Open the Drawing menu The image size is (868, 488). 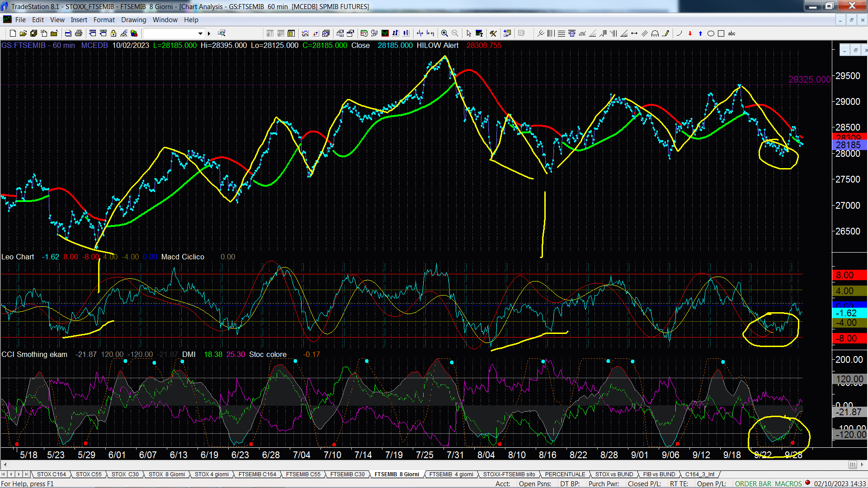coord(133,20)
